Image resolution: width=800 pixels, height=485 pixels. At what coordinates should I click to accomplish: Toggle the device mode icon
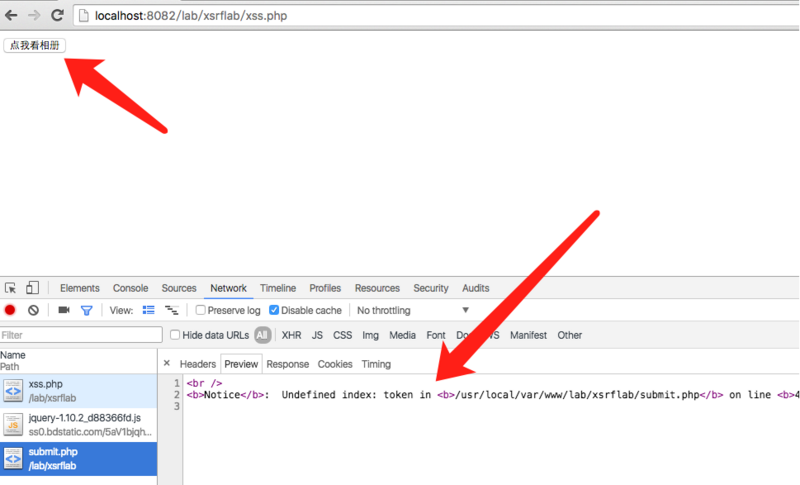[x=32, y=288]
